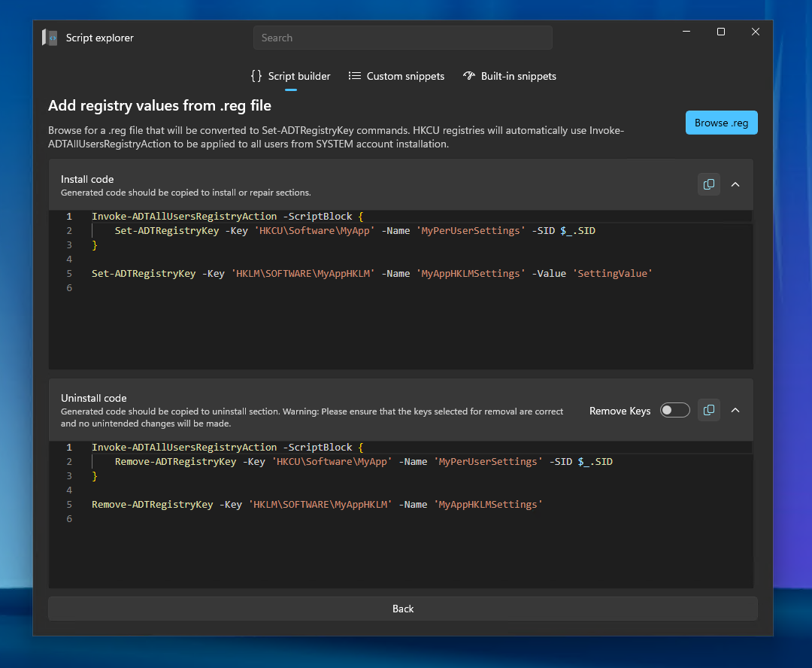This screenshot has width=812, height=668.
Task: Click the 'Uninstall code' section title
Action: [x=94, y=398]
